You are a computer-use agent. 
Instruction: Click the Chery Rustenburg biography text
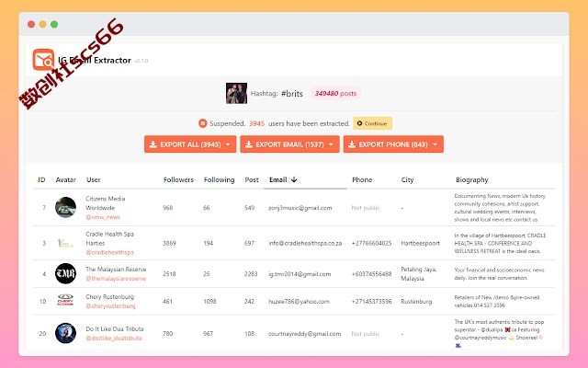coord(496,301)
